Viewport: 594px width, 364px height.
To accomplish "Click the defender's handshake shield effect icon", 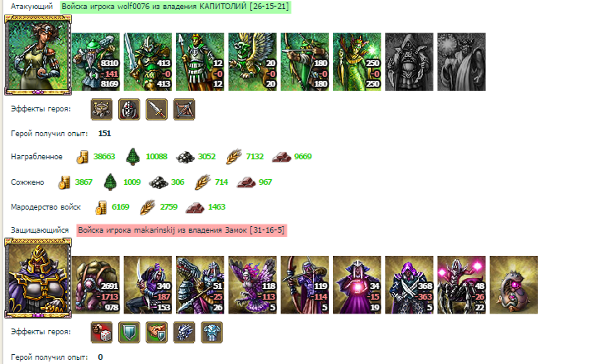I will tap(157, 332).
